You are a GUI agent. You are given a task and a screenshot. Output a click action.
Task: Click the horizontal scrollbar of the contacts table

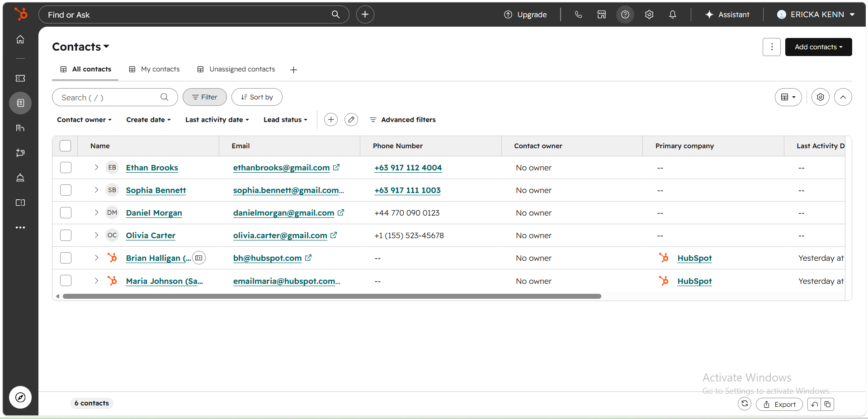point(332,297)
